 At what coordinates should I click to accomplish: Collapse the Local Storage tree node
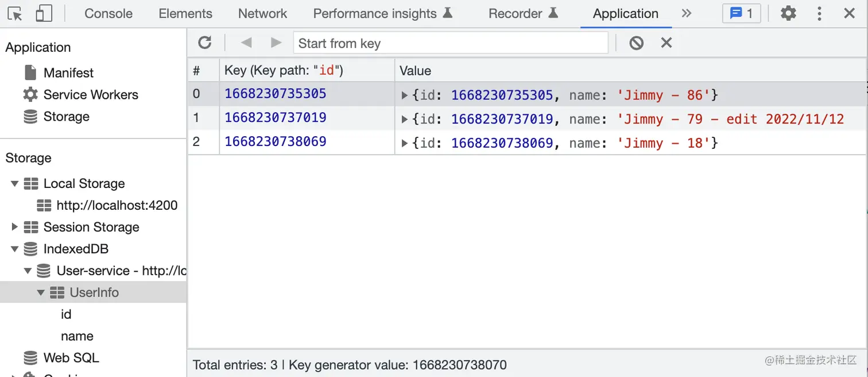[14, 184]
